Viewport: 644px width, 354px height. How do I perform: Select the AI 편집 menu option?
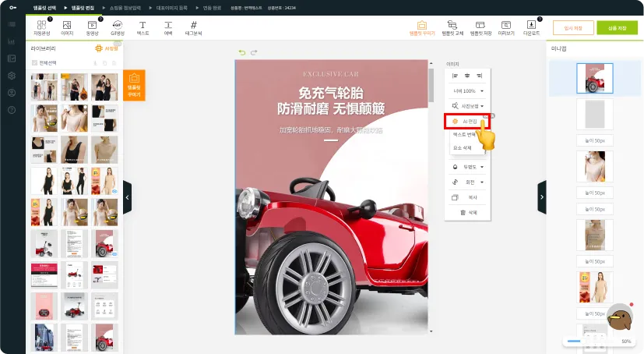(466, 122)
